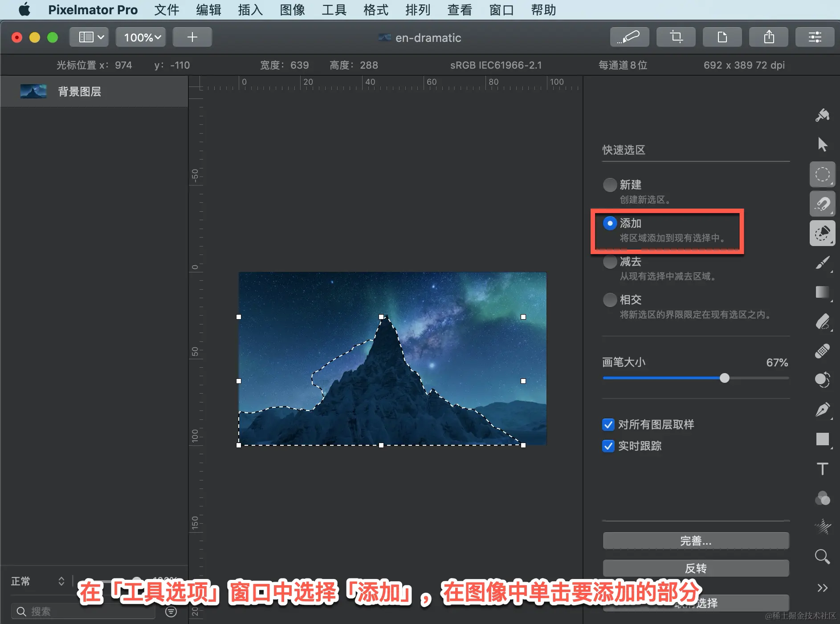The width and height of the screenshot is (840, 624).
Task: Choose the elliptical selection tool
Action: (x=822, y=174)
